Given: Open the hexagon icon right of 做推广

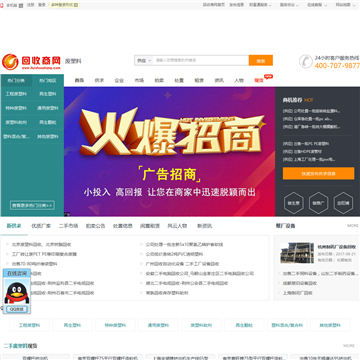Looking at the screenshot, I should (343, 203).
